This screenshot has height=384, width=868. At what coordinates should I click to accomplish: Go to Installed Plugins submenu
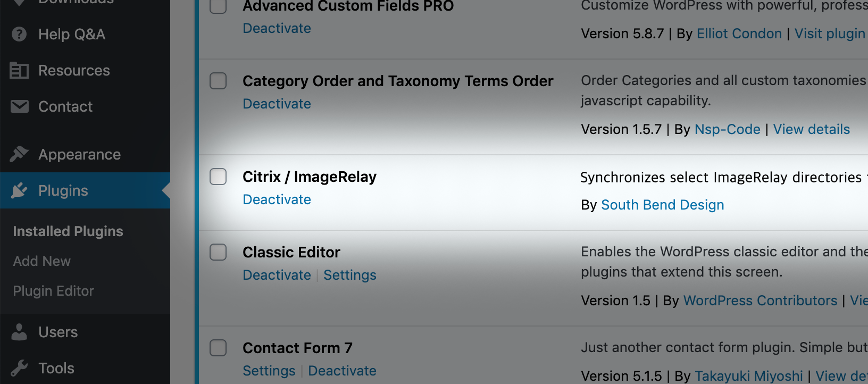tap(68, 231)
